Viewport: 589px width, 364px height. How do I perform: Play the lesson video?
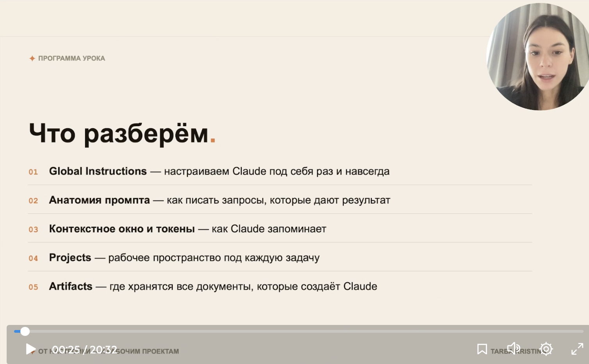click(x=31, y=349)
